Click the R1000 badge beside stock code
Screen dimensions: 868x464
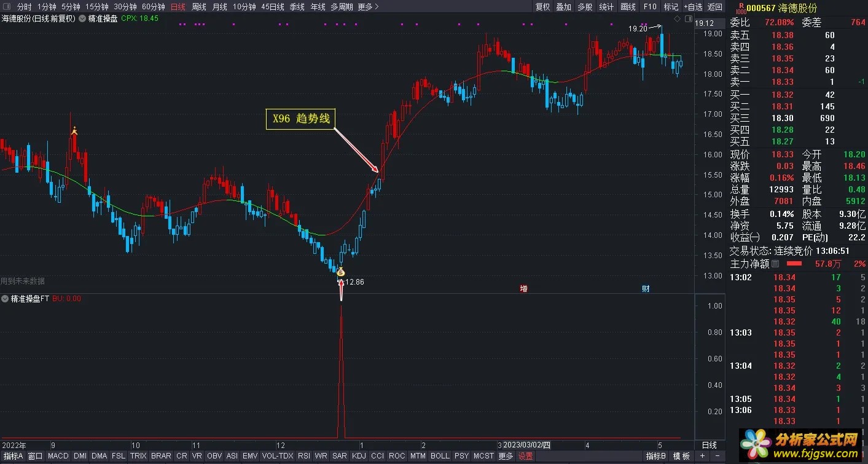point(740,7)
